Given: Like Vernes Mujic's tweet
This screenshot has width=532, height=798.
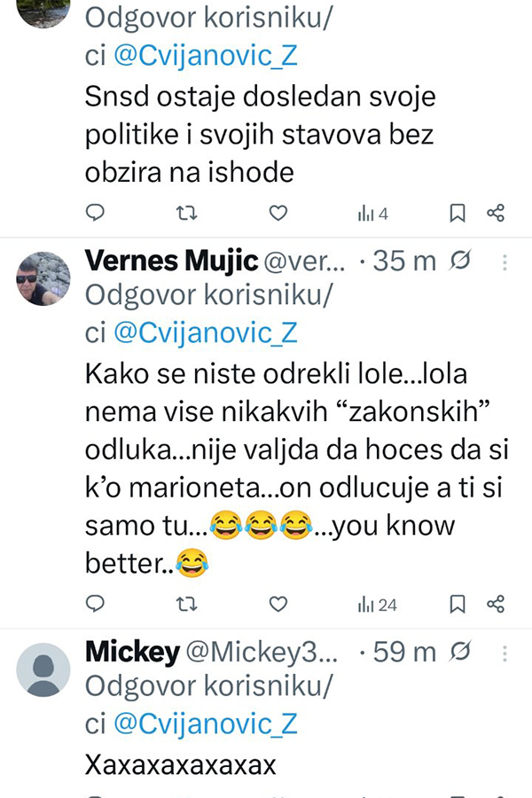Looking at the screenshot, I should (x=278, y=605).
